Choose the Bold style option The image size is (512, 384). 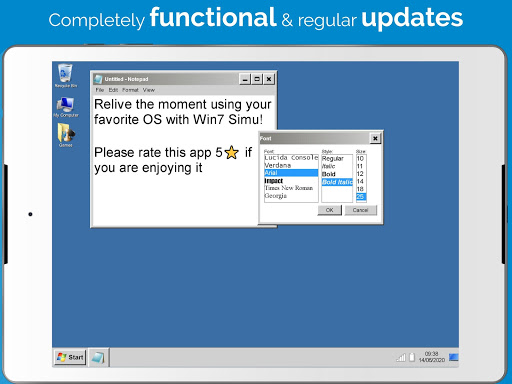tap(337, 174)
